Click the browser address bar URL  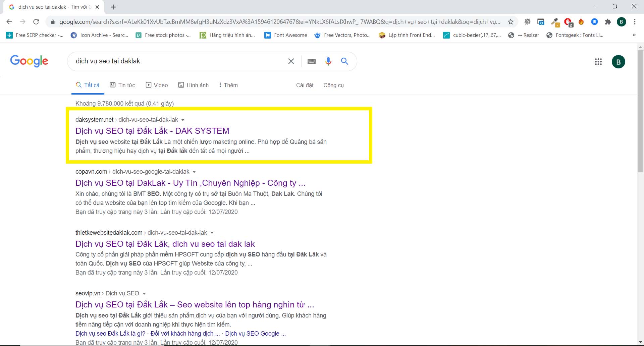(280, 22)
